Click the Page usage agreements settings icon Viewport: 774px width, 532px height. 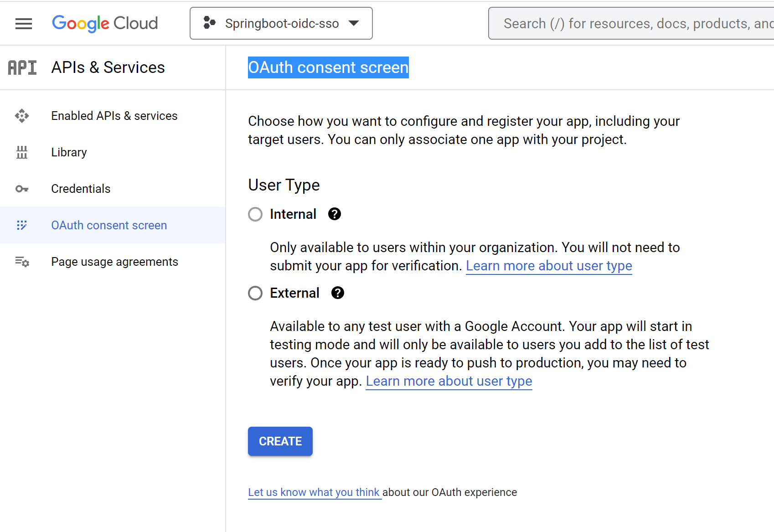[x=22, y=262]
